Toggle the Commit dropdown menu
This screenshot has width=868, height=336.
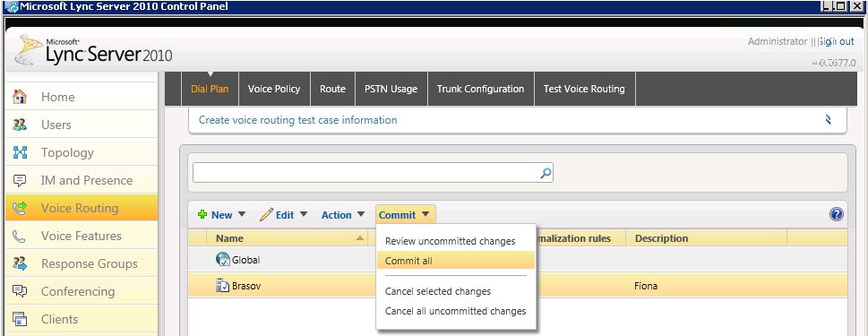405,215
